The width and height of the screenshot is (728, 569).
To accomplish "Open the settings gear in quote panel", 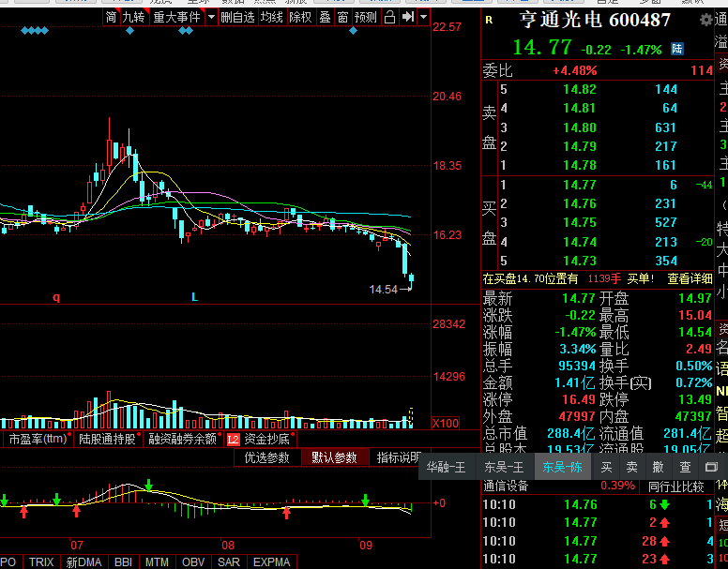I will [x=706, y=20].
